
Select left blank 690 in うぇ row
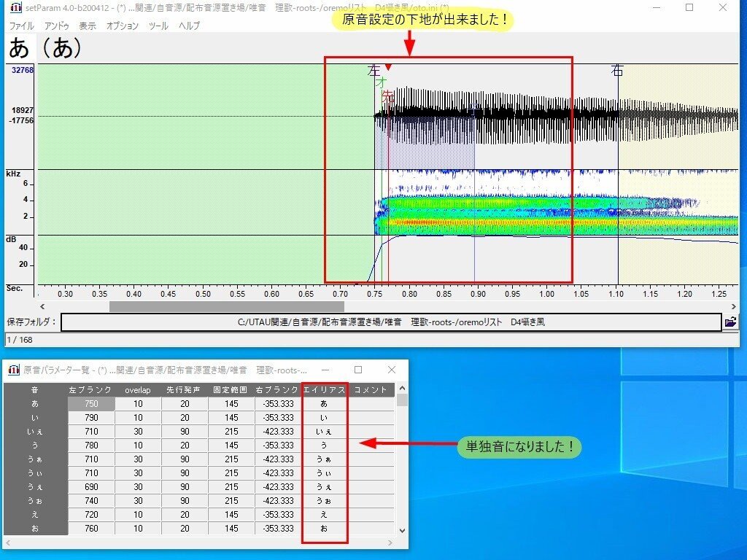[x=91, y=486]
